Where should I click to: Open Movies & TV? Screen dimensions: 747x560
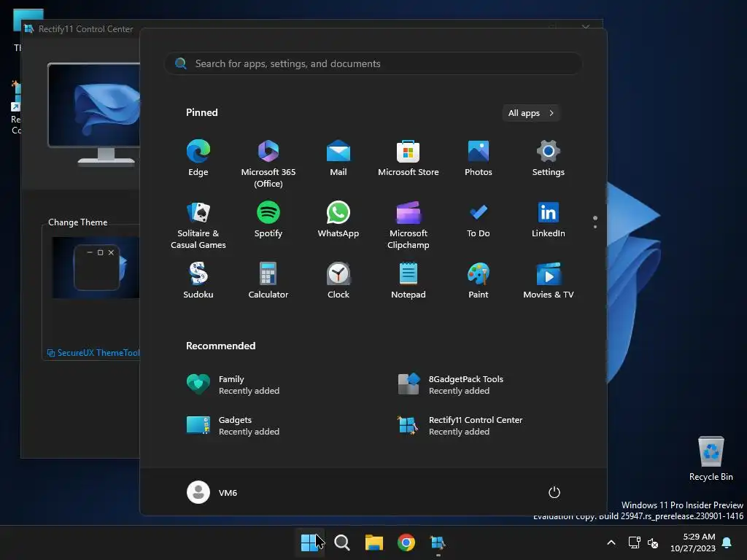click(549, 281)
